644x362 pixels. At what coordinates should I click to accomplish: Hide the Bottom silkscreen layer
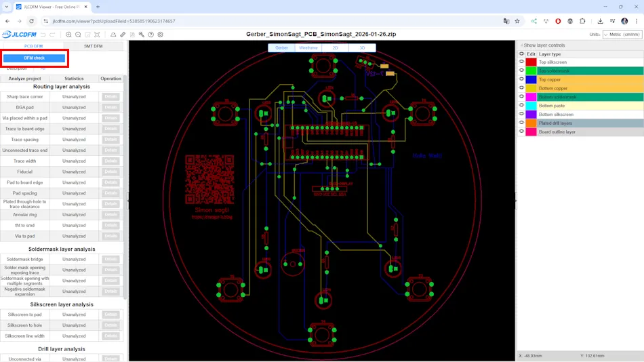tap(521, 115)
